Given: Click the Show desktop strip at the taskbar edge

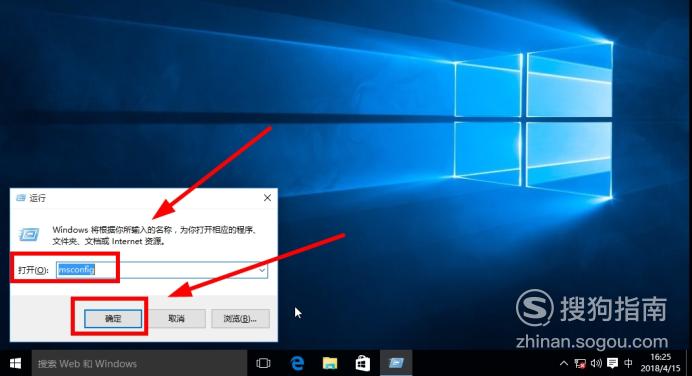Looking at the screenshot, I should (689, 363).
